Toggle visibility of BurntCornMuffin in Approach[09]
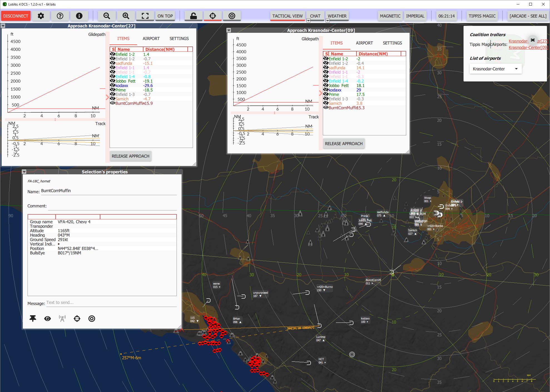The height and width of the screenshot is (392, 550). pos(326,108)
